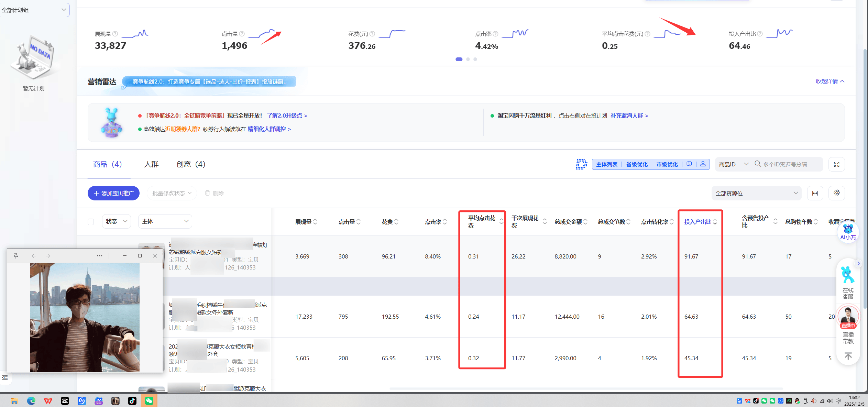Switch to the 人群 tab
Screen dimensions: 868x407
(x=151, y=164)
